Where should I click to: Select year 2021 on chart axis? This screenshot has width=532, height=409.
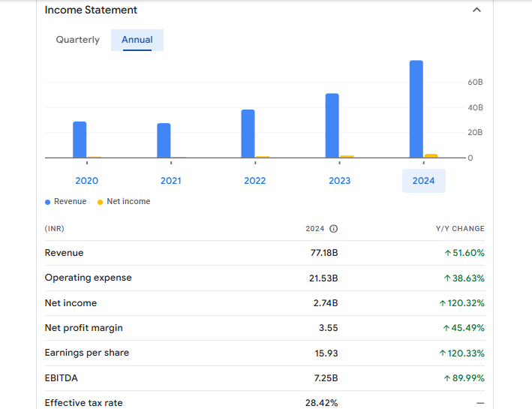[171, 181]
